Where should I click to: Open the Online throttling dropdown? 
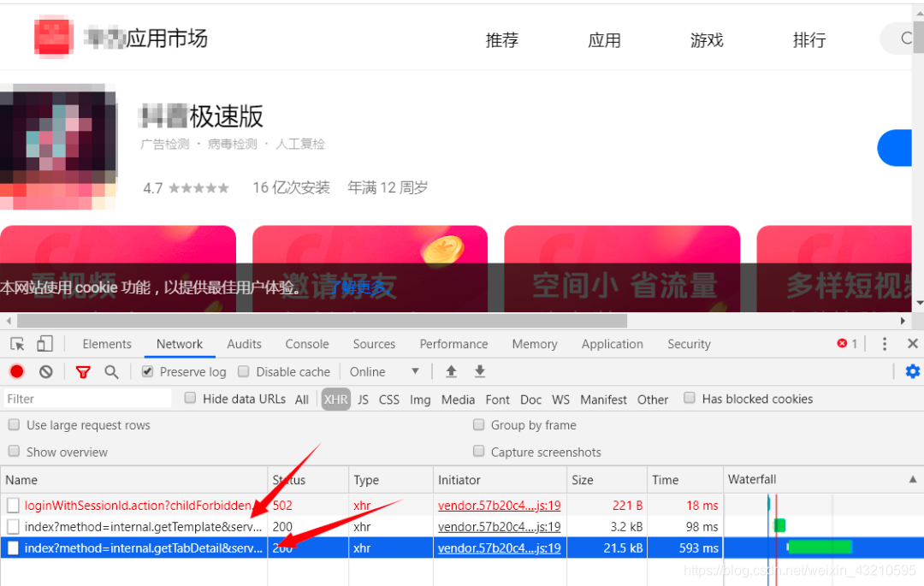(384, 371)
